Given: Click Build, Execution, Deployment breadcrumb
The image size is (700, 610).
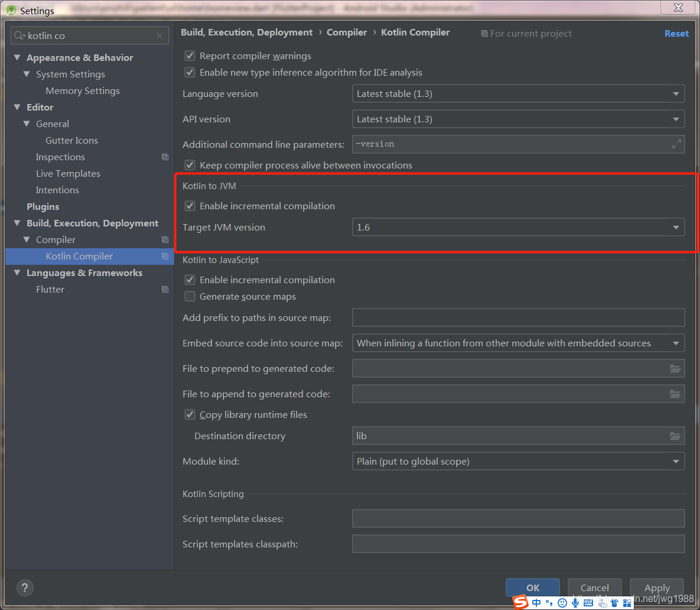Looking at the screenshot, I should [246, 32].
